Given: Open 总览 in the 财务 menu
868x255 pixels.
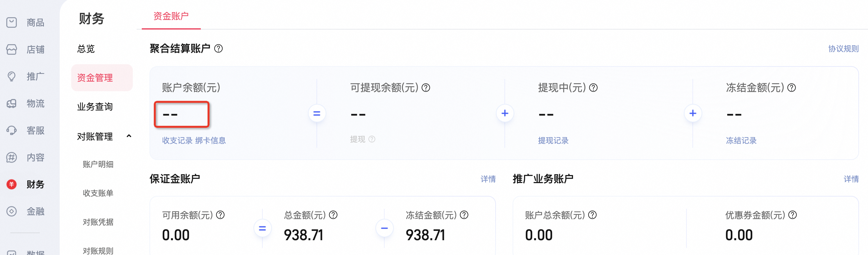Looking at the screenshot, I should pos(86,49).
